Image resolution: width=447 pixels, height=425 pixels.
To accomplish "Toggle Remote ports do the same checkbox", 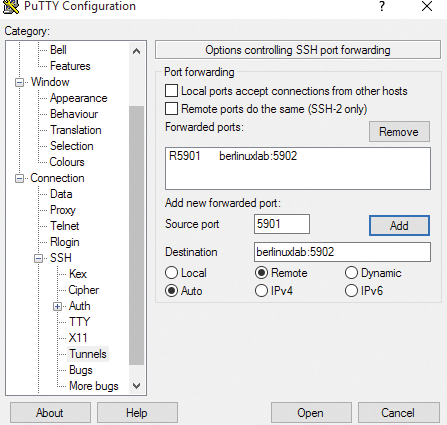I will tap(171, 109).
